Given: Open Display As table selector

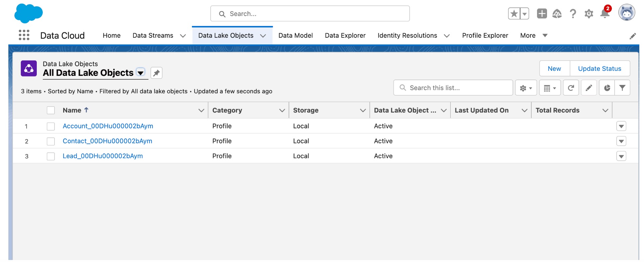Looking at the screenshot, I should (x=550, y=88).
